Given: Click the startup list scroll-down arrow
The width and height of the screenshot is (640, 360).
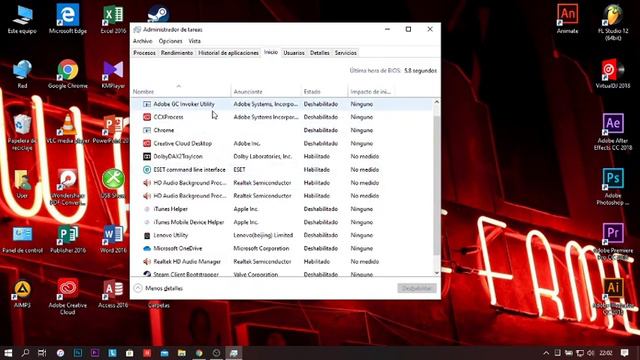Looking at the screenshot, I should 436,273.
